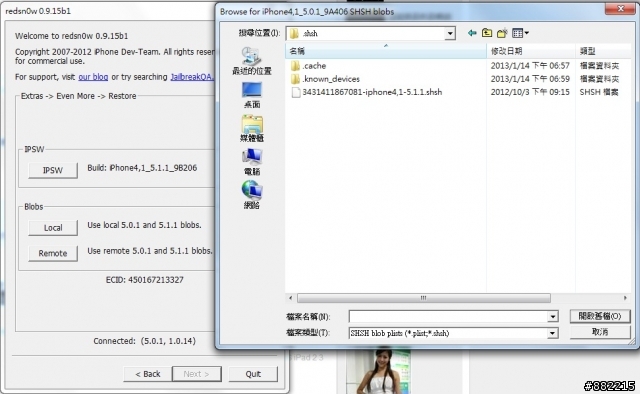640x394 pixels.
Task: Click the woman thumbnail in background page
Action: click(x=378, y=372)
